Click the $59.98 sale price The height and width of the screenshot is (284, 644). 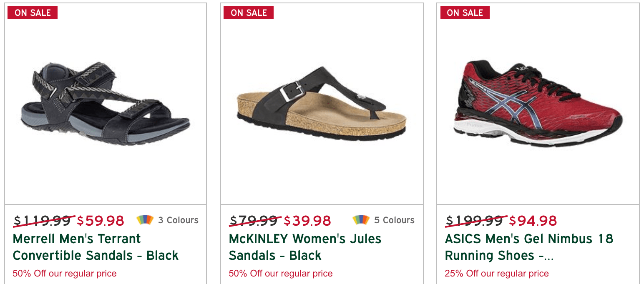[101, 221]
